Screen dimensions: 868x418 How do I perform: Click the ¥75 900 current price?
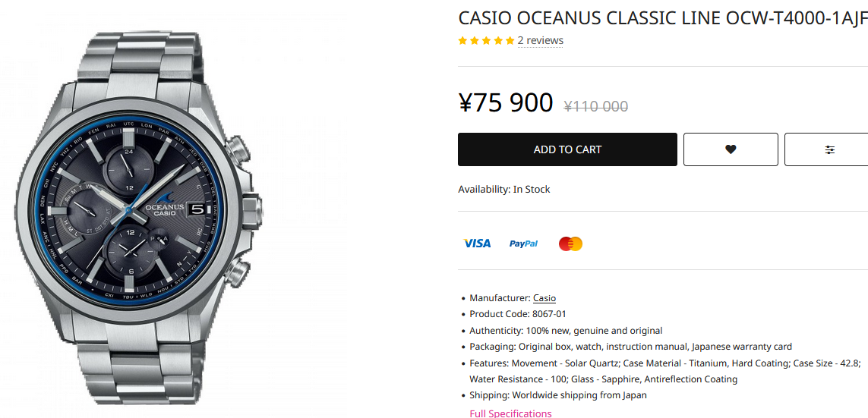[x=506, y=102]
